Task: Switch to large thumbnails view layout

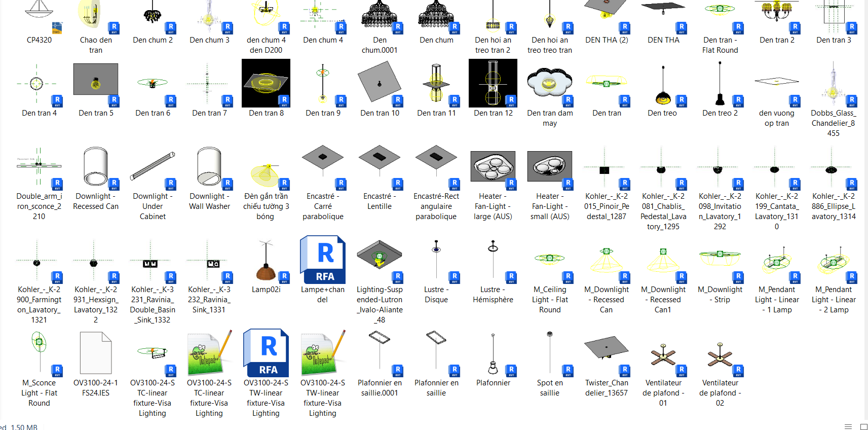Action: click(863, 426)
